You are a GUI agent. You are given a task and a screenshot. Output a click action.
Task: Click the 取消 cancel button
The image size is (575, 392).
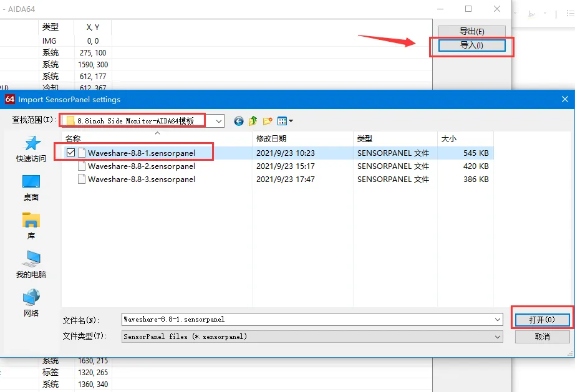coord(542,337)
